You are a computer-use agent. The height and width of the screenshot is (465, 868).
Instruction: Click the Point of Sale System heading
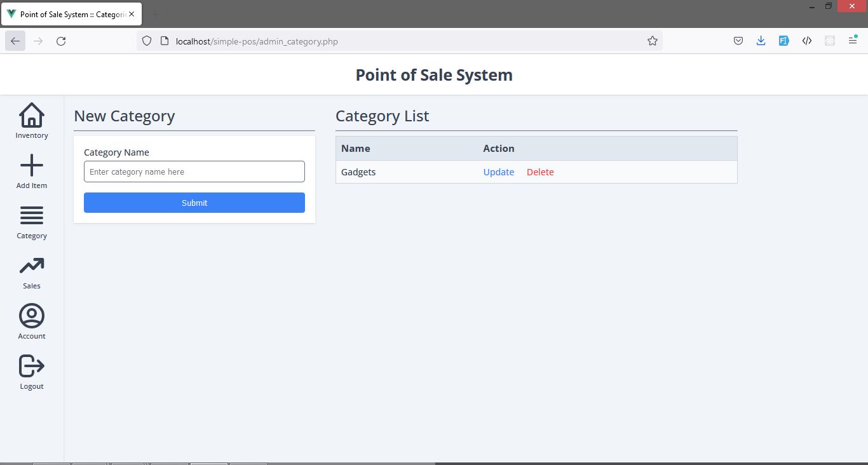coord(434,75)
